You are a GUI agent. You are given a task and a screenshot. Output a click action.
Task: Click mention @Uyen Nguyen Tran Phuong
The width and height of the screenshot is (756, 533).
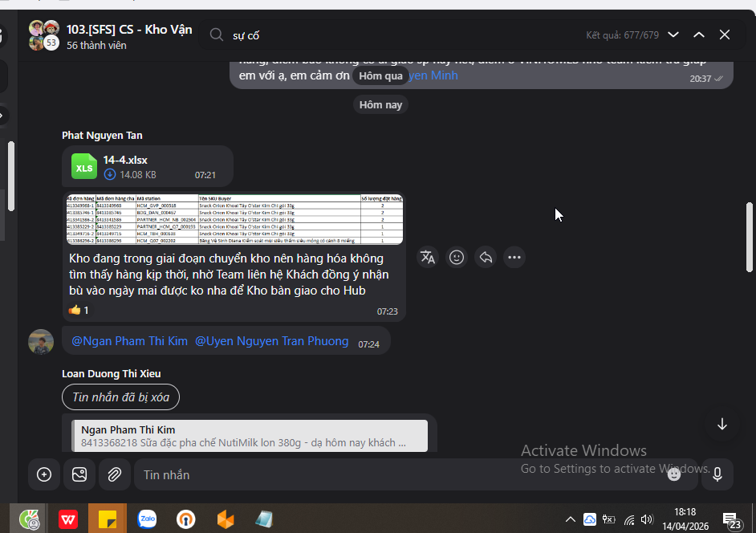pos(271,341)
